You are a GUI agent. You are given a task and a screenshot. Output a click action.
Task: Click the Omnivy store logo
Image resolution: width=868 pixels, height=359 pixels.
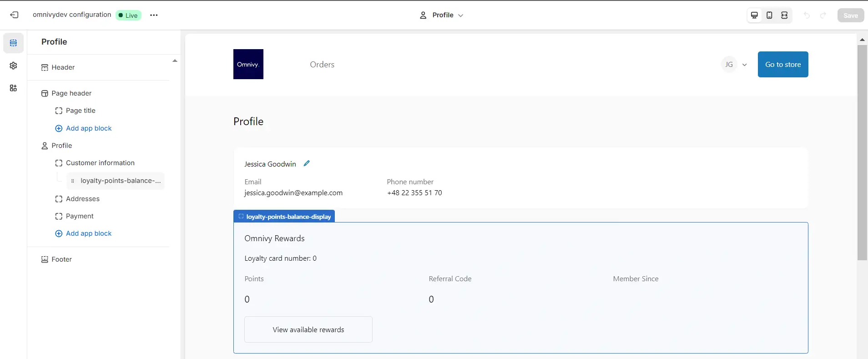pyautogui.click(x=248, y=64)
